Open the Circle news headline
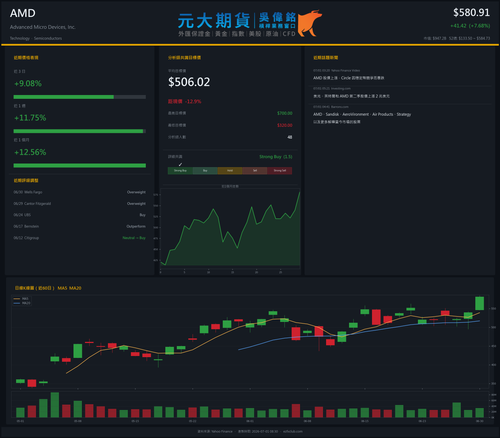This screenshot has height=438, width=500. point(348,78)
